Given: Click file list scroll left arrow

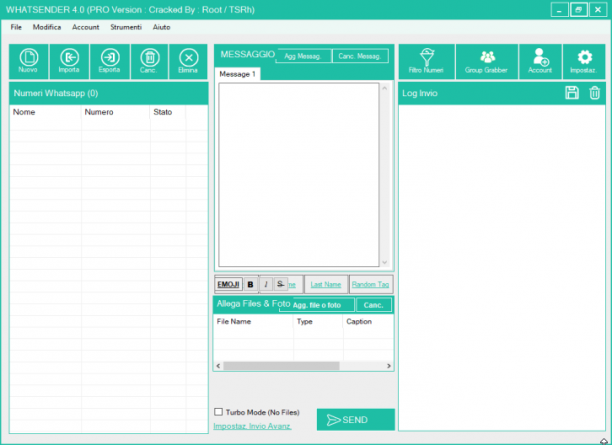Looking at the screenshot, I should click(x=218, y=366).
